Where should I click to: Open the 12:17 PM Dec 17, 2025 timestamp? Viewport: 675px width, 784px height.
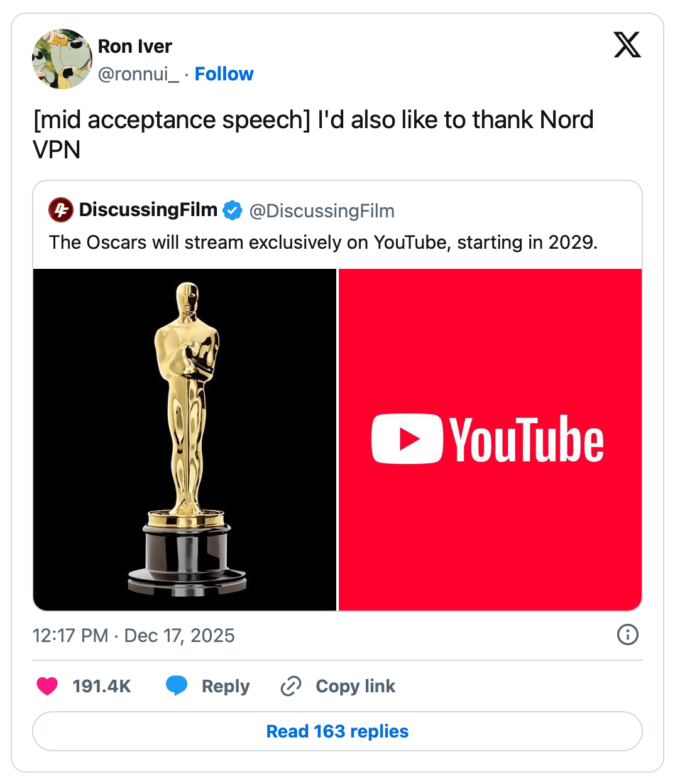tap(134, 636)
